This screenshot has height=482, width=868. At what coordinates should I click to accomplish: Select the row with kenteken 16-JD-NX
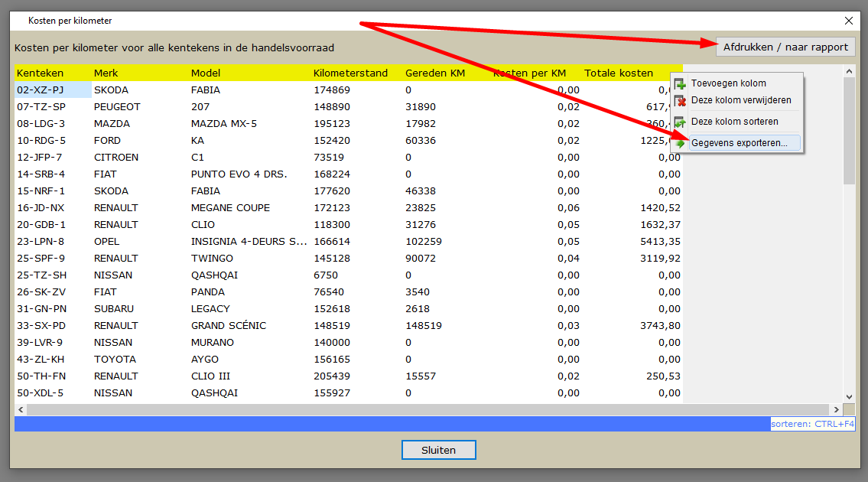(349, 208)
